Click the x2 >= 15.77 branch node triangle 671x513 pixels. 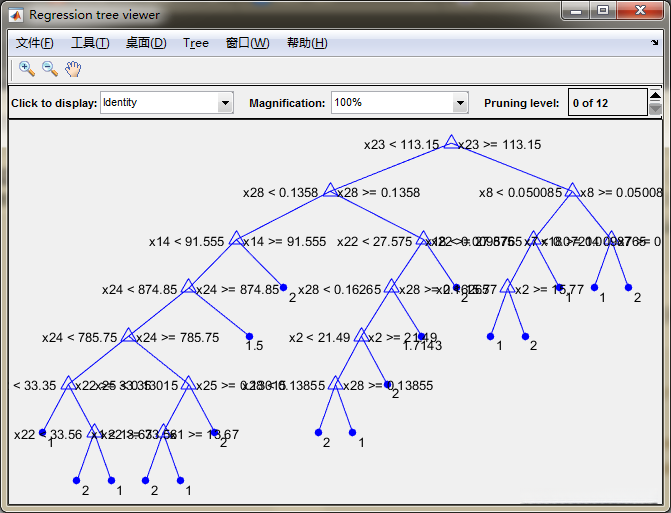[508, 286]
